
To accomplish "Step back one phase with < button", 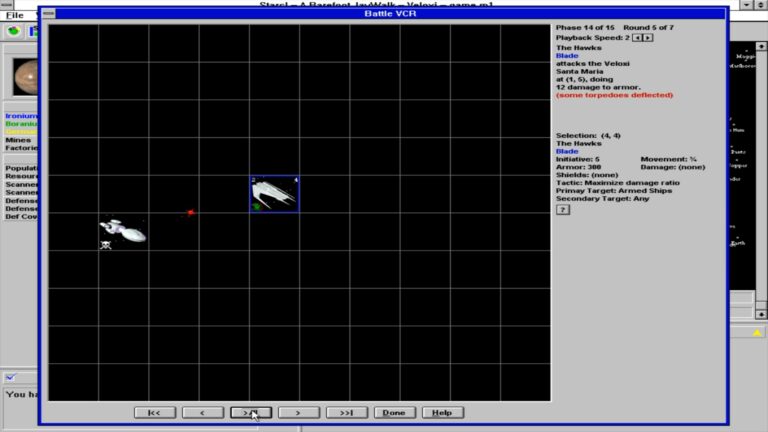I will (203, 412).
